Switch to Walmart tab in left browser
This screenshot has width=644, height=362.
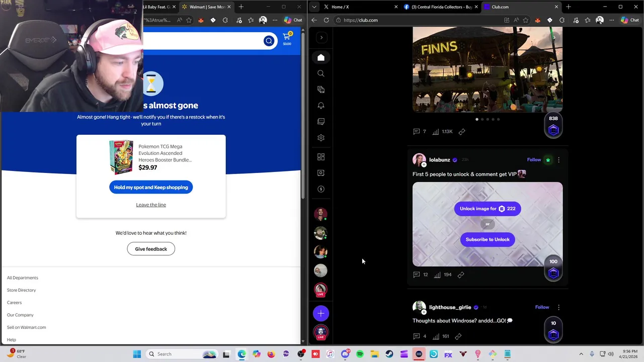point(206,7)
